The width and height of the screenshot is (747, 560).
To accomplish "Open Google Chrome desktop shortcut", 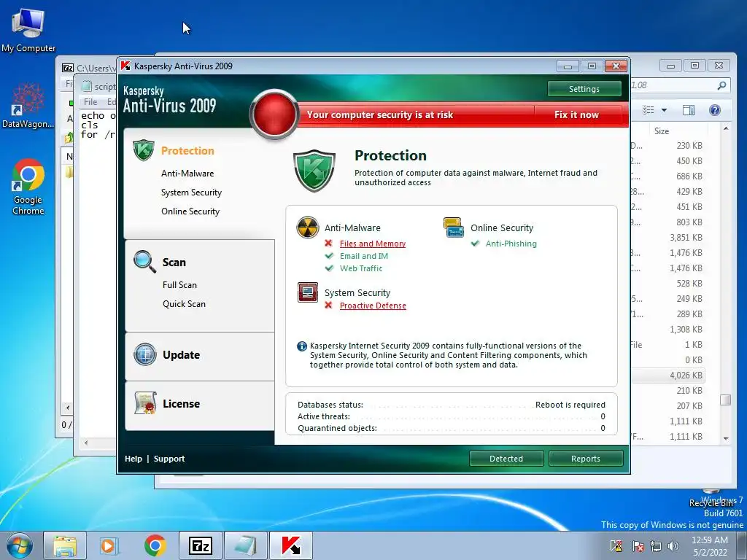I will 28,187.
